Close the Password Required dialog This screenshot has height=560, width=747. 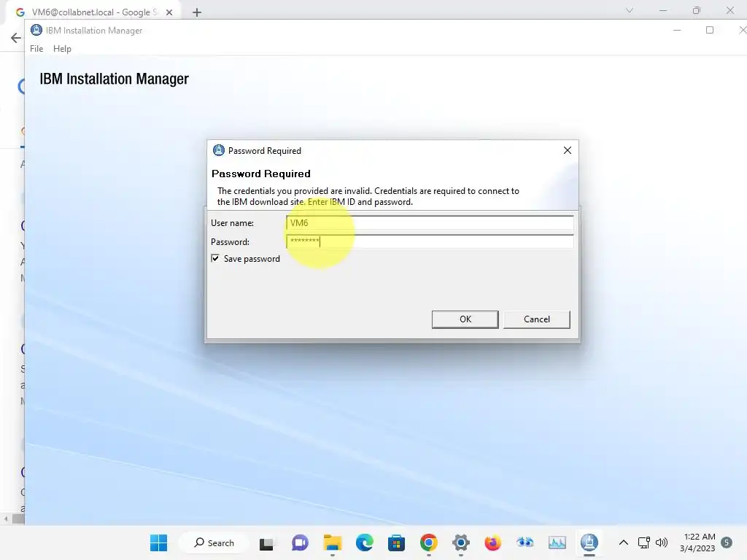click(567, 150)
